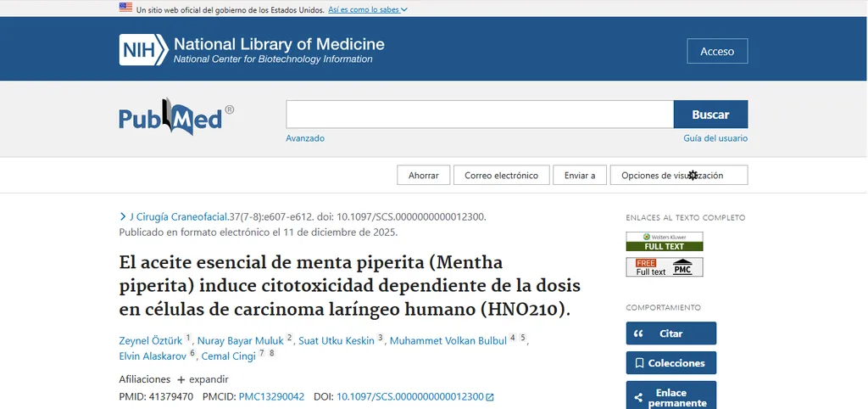Click affiliation superscript 3 after Keskin
This screenshot has width=868, height=409.
[x=381, y=338]
